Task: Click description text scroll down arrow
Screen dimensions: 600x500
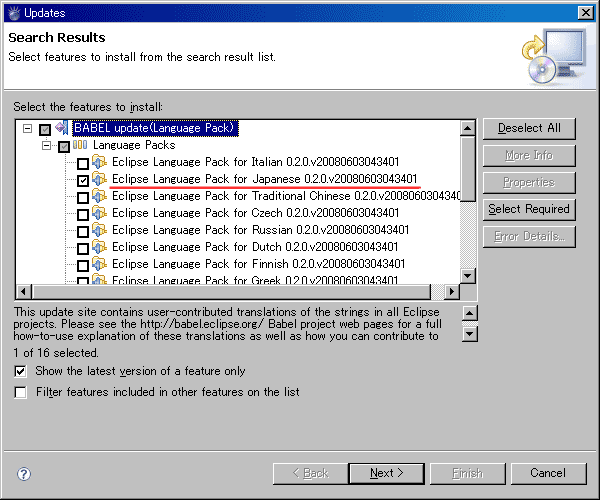Action: tap(470, 335)
